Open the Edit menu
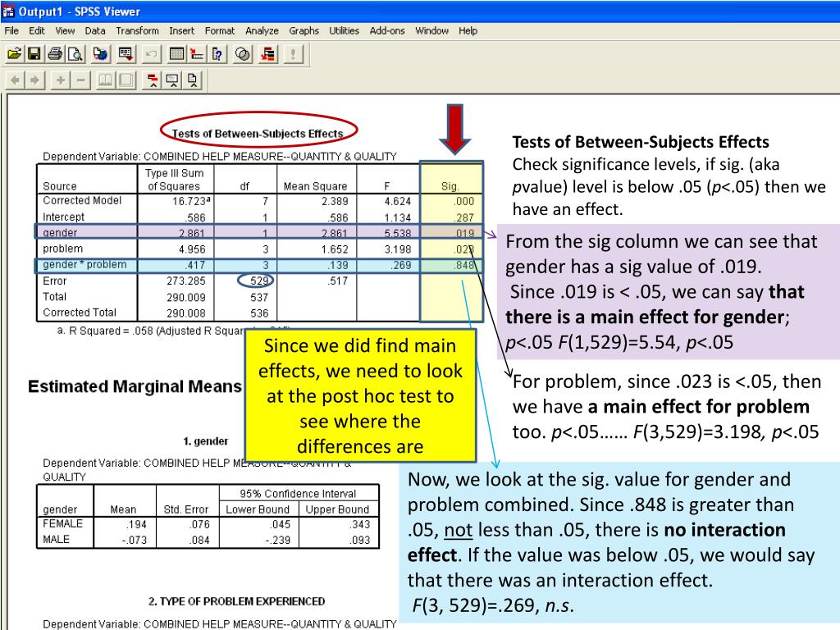 click(x=36, y=30)
